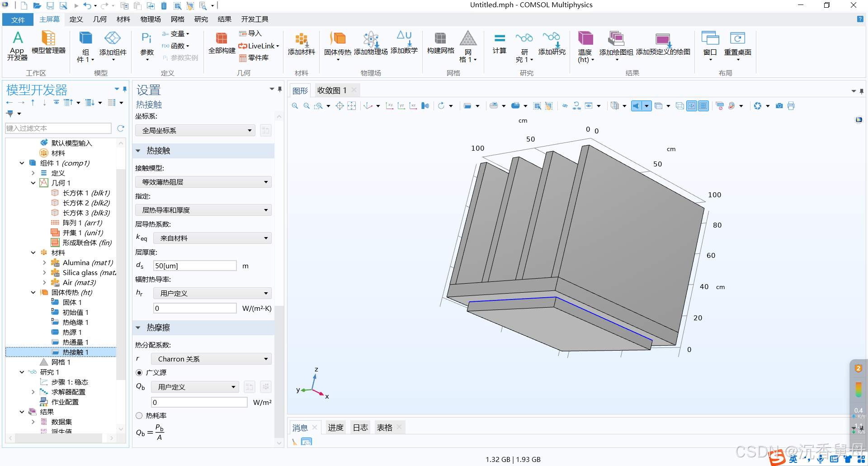Click 添加组件 ribbon icon
868x466 pixels.
point(113,46)
